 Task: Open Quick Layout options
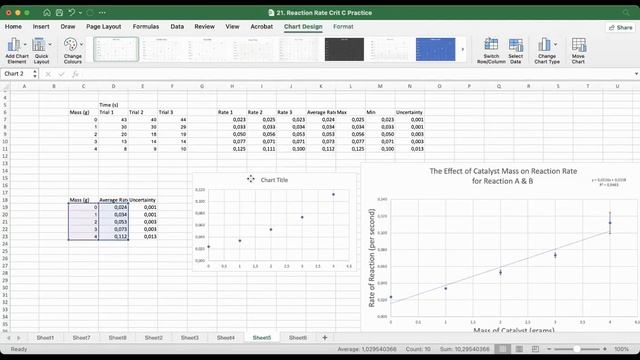click(41, 51)
